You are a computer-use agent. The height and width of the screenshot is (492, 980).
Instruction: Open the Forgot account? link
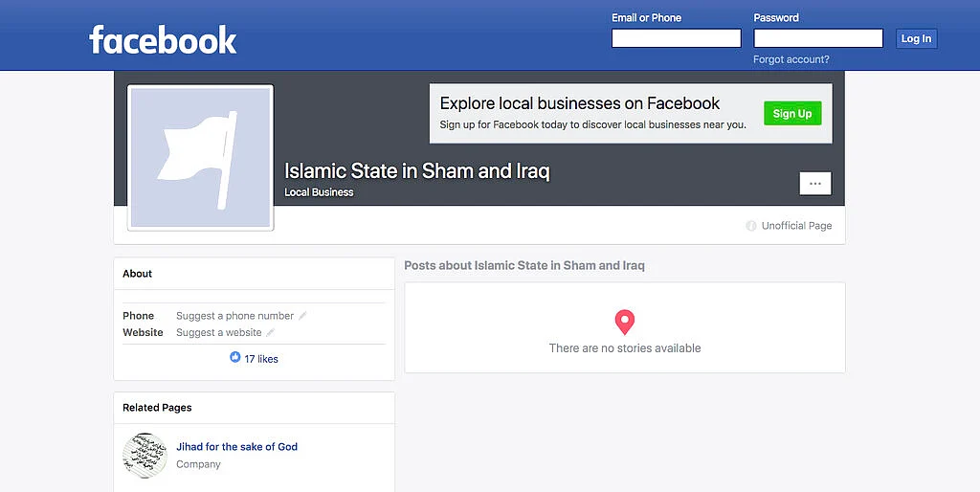(x=791, y=59)
